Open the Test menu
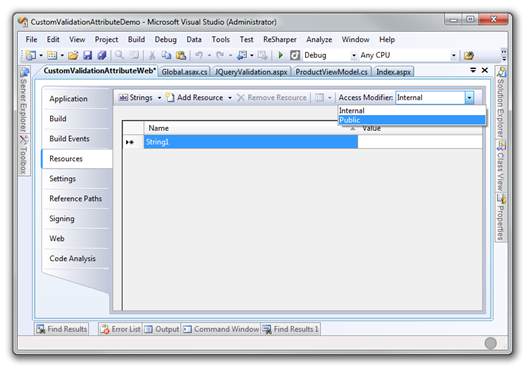The width and height of the screenshot is (528, 370). (x=246, y=39)
